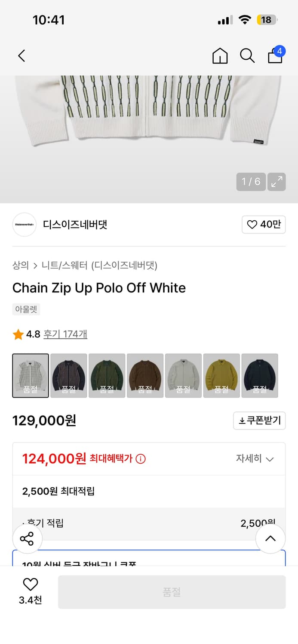Select the off-white colorway thumbnail
Image resolution: width=298 pixels, height=644 pixels.
pyautogui.click(x=30, y=375)
